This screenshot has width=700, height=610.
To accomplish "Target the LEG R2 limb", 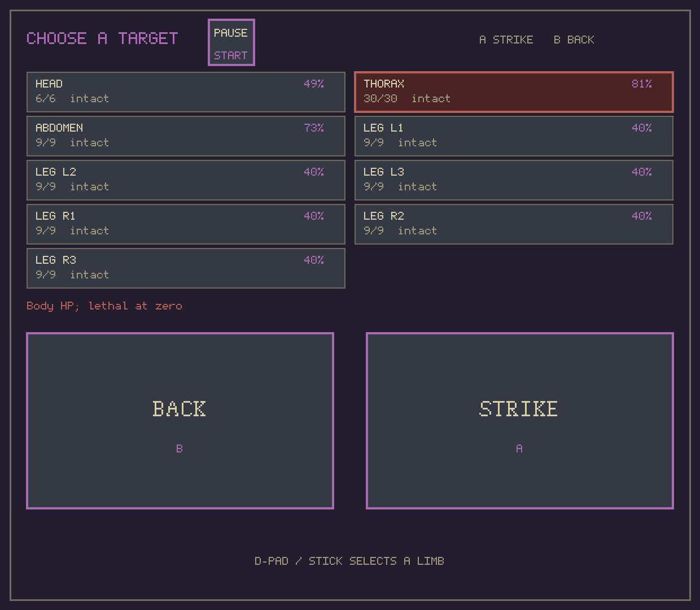I will click(514, 224).
